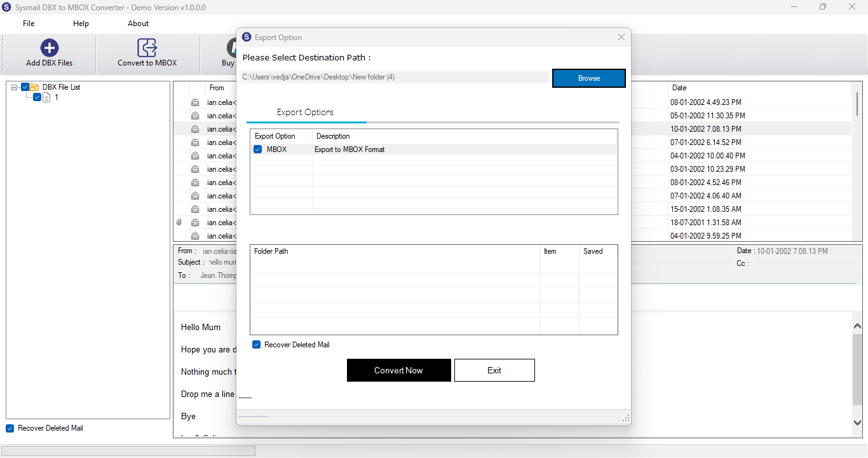Close the Export Option dialog

click(621, 37)
